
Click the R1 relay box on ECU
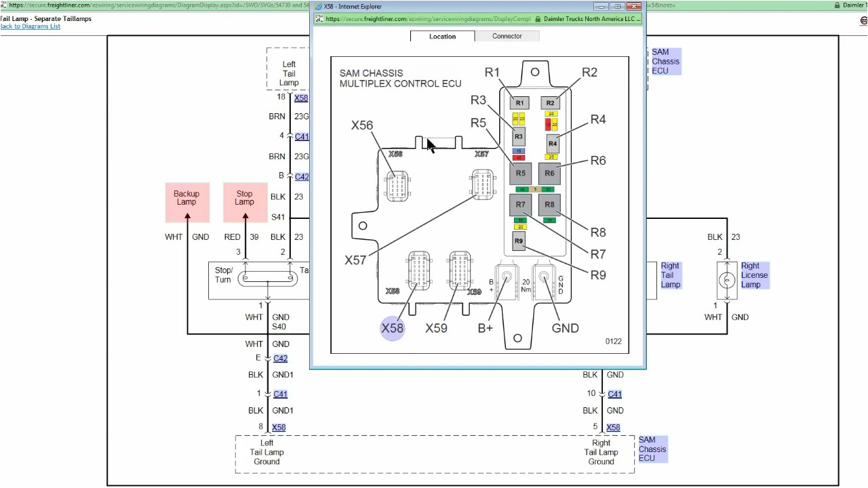(520, 103)
